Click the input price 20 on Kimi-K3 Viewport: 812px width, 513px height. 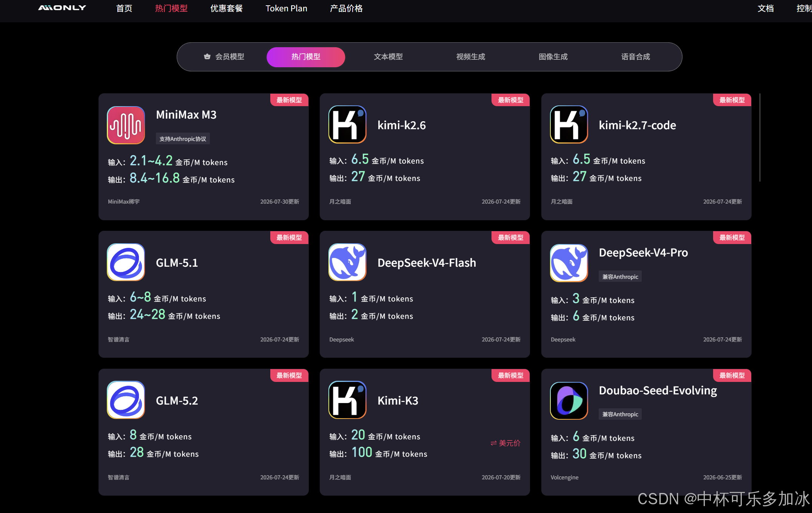click(358, 435)
